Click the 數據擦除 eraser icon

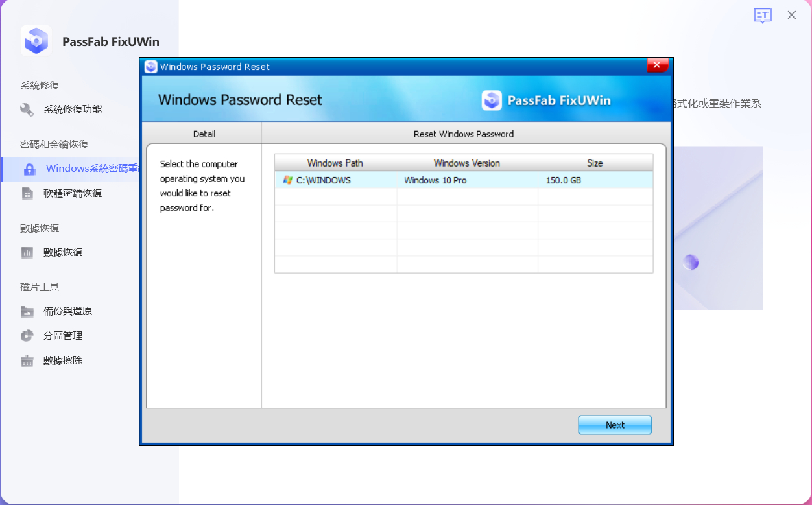(27, 360)
